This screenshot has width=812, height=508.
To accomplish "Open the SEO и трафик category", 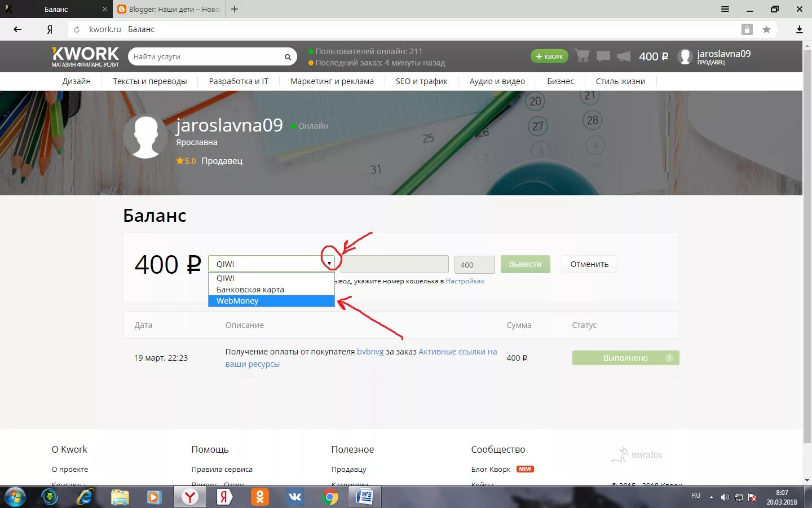I will (422, 81).
